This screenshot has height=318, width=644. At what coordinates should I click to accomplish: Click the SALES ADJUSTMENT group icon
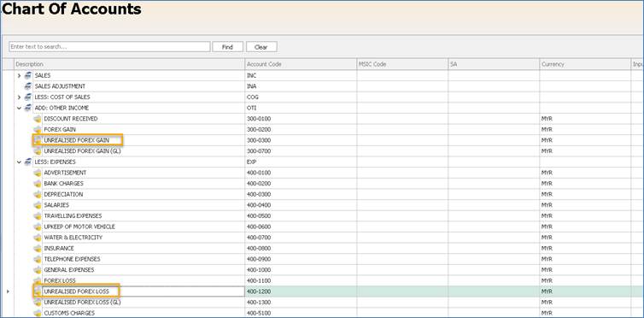click(x=28, y=86)
